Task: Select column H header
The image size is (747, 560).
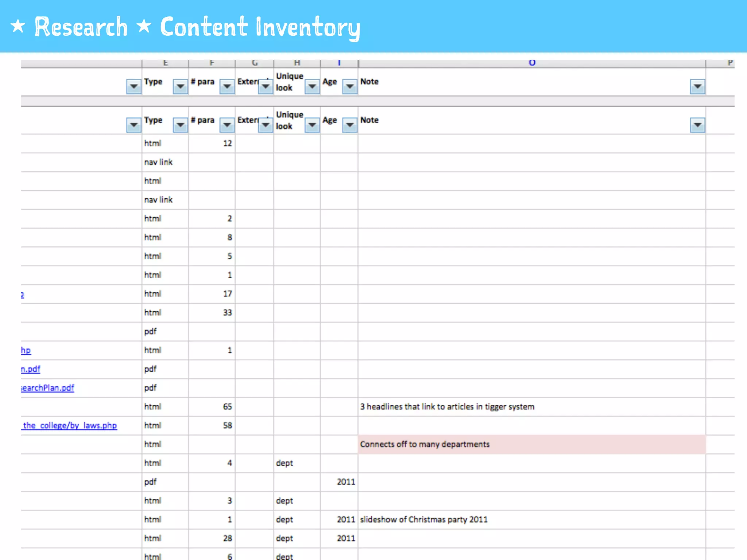Action: 297,63
